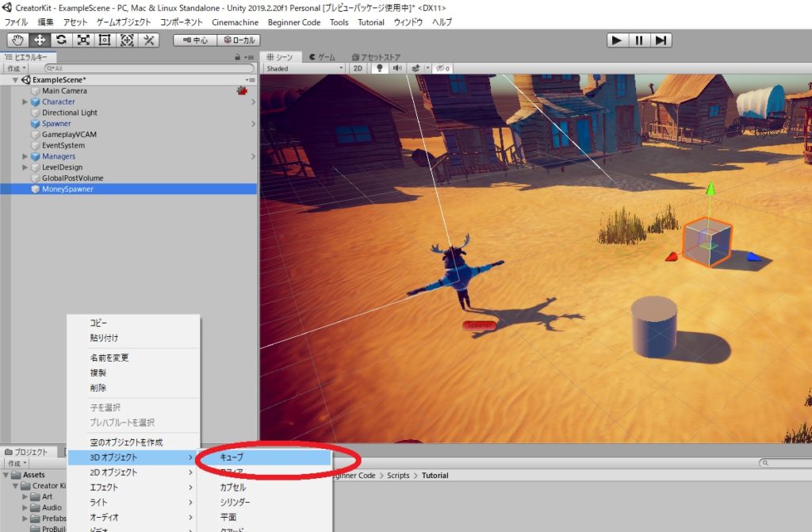Expand the Character object

[25, 101]
